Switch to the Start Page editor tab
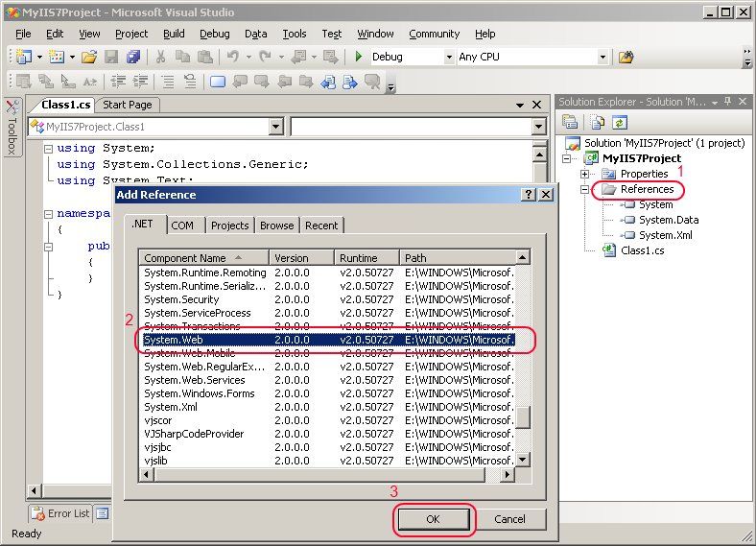The width and height of the screenshot is (756, 546). pyautogui.click(x=128, y=105)
